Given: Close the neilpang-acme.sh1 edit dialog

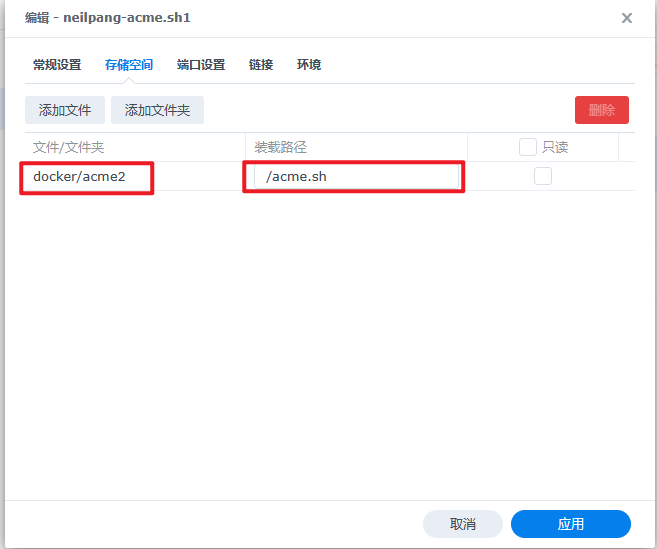Looking at the screenshot, I should 626,18.
